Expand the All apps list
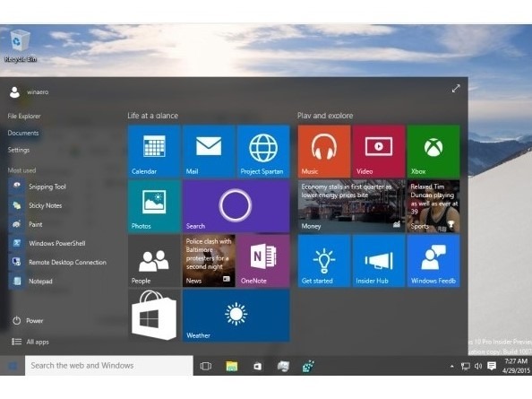 tap(30, 342)
